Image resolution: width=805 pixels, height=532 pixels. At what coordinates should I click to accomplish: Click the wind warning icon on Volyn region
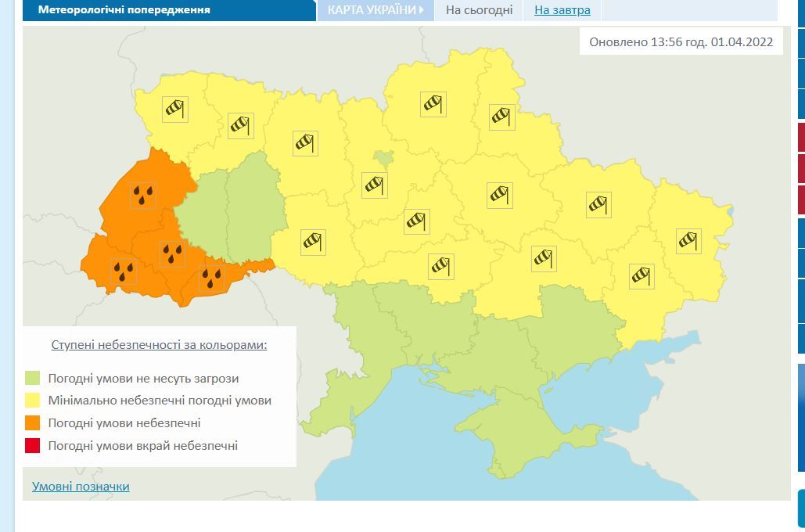coord(174,109)
